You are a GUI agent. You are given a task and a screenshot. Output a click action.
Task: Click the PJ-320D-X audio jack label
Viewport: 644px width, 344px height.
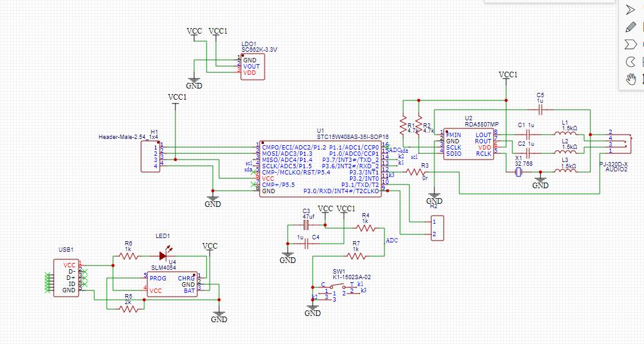click(613, 164)
